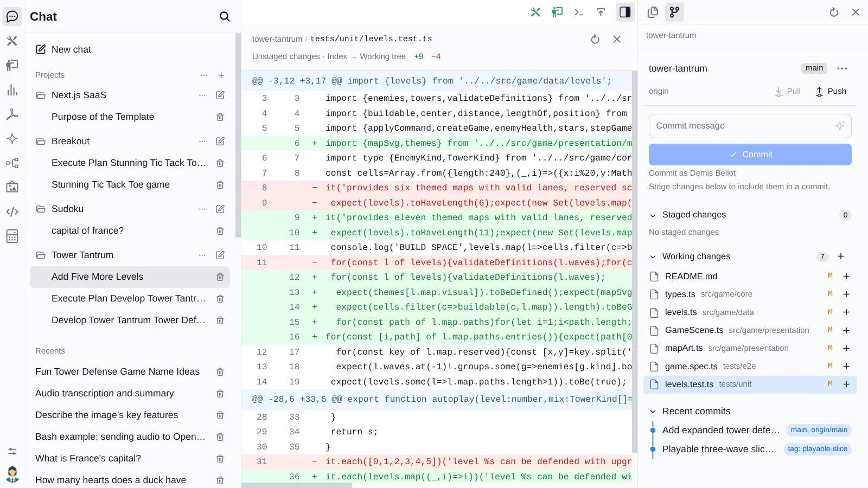
Task: Add a new project with plus icon
Action: click(x=221, y=75)
